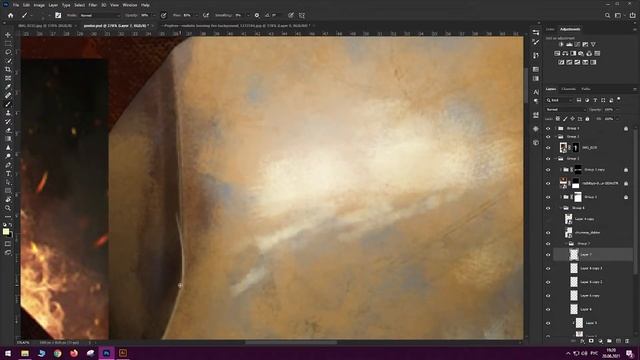Add Levels adjustment
The width and height of the screenshot is (640, 360).
click(x=569, y=44)
